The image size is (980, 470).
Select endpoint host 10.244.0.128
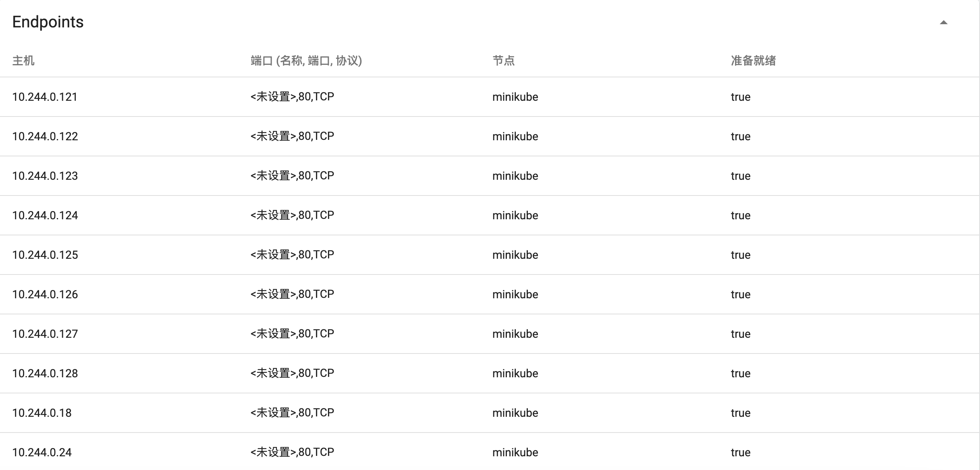point(45,373)
